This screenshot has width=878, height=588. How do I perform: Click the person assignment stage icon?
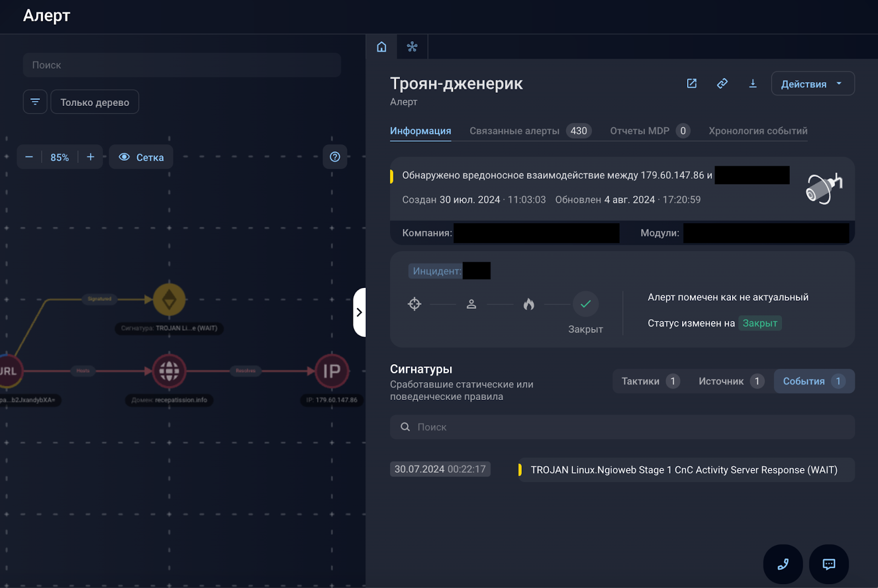[x=471, y=304]
